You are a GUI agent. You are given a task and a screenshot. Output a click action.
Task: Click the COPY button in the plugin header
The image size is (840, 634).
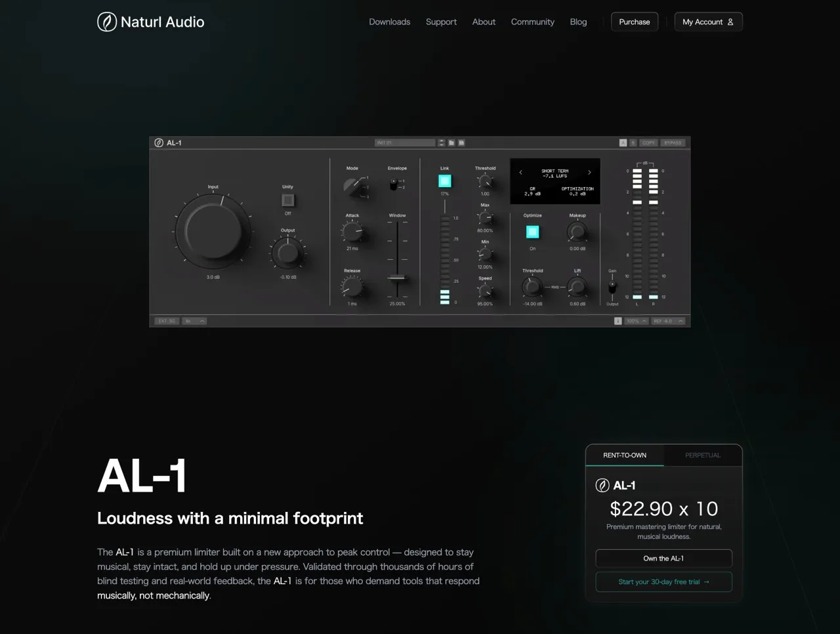point(648,142)
